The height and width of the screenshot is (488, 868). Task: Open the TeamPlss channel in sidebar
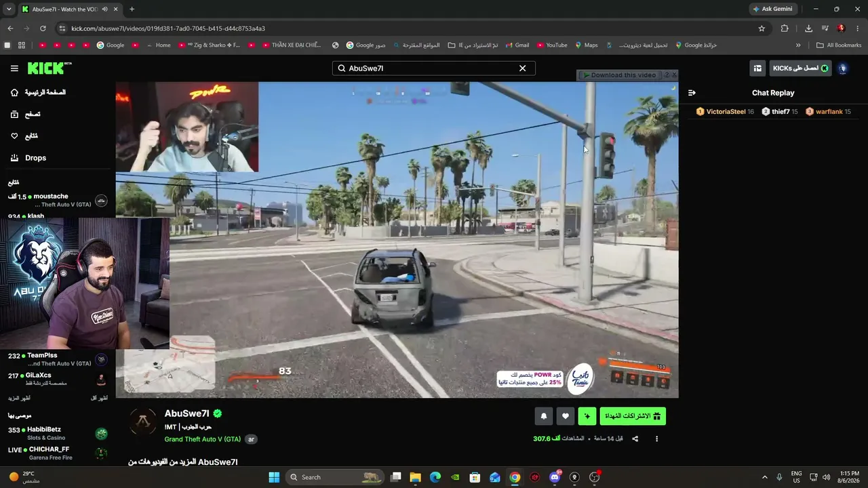(58, 359)
